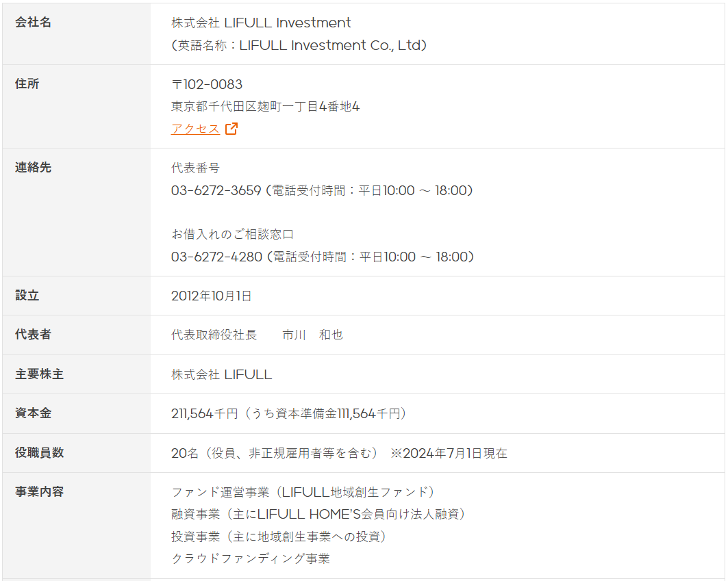This screenshot has width=728, height=581.
Task: Click the 主要株主 label
Action: (39, 374)
